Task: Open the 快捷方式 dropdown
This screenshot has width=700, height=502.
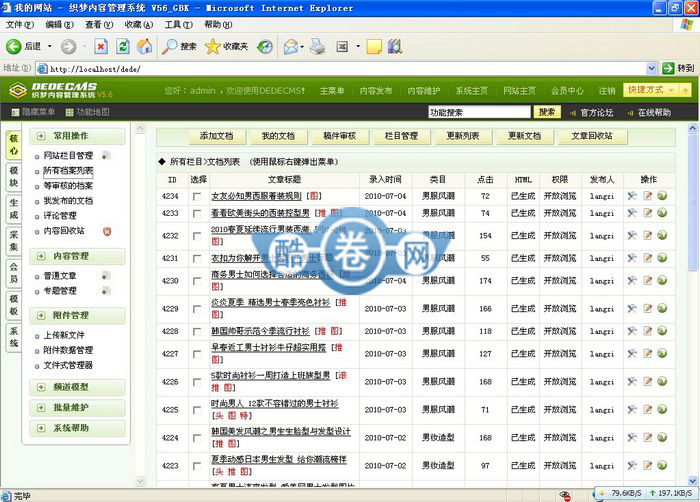Action: tap(651, 90)
